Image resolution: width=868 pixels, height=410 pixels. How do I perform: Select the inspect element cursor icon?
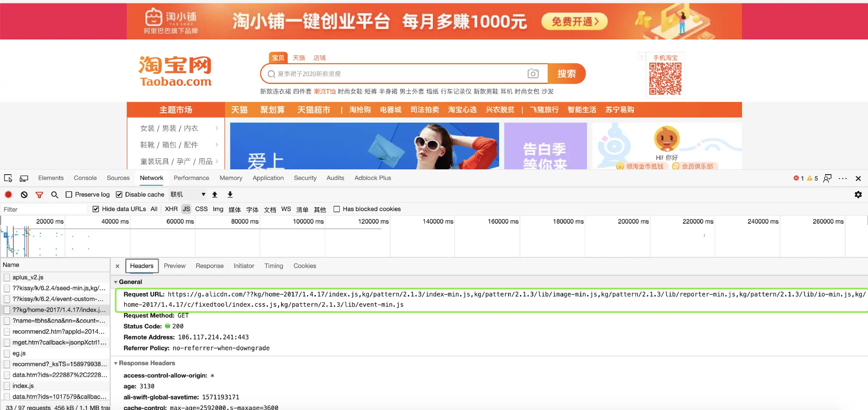[x=8, y=178]
